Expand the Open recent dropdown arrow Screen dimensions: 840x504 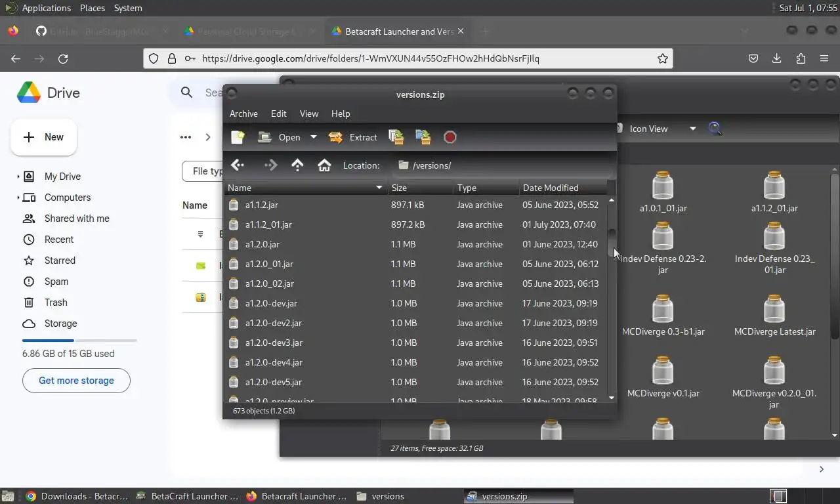(x=313, y=137)
